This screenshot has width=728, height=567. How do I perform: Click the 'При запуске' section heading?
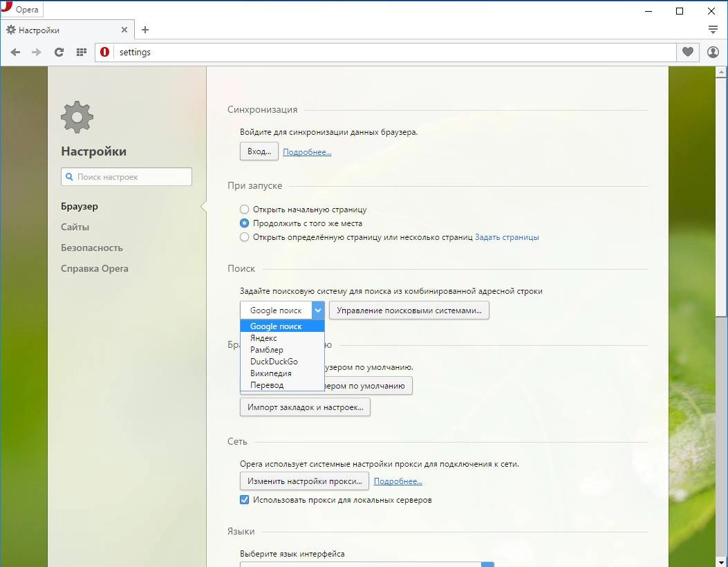(x=255, y=186)
